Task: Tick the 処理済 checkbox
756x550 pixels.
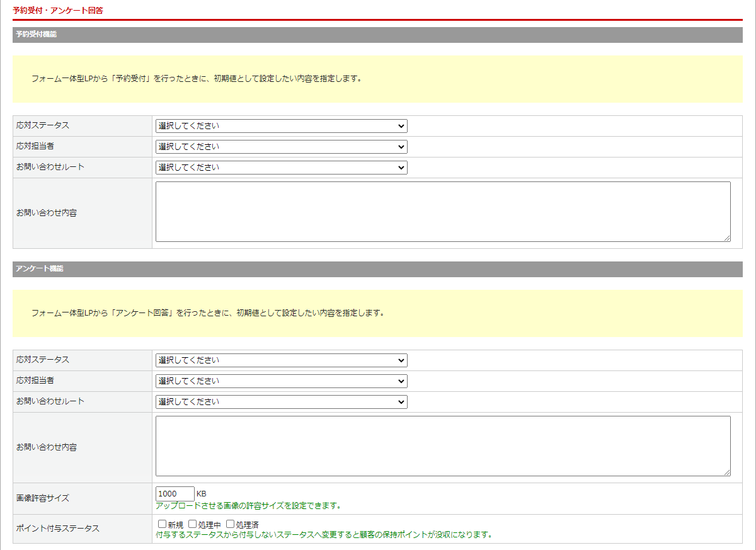Action: [x=231, y=524]
